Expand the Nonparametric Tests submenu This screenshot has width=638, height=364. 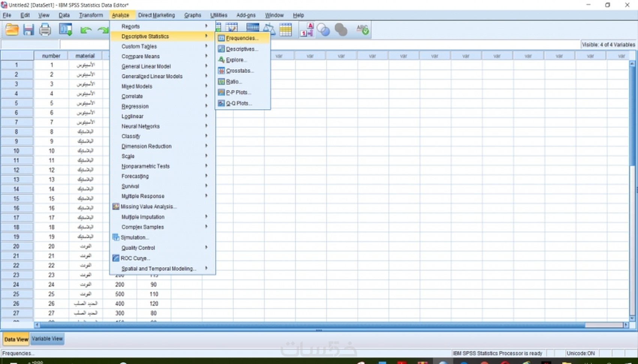point(162,166)
